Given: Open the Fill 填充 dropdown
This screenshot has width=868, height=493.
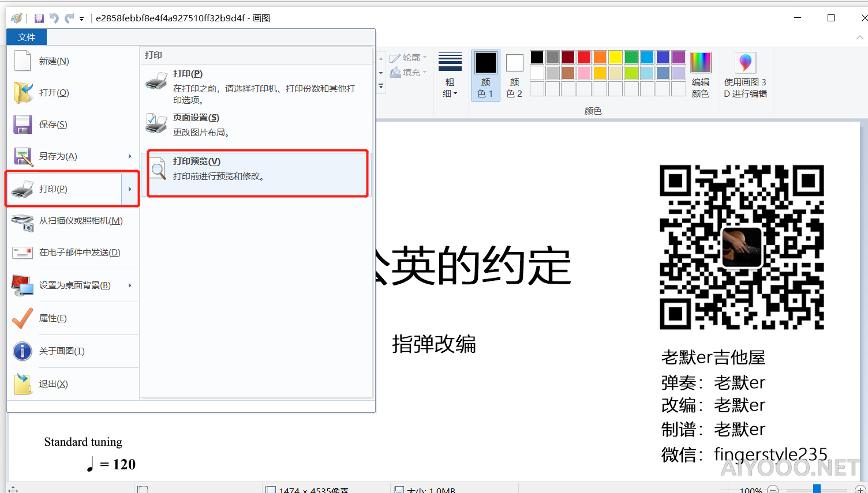Looking at the screenshot, I should click(408, 73).
